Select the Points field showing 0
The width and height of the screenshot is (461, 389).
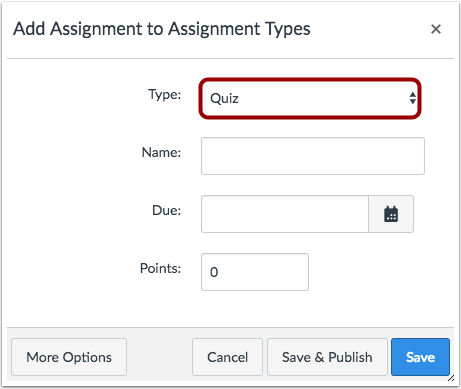point(255,272)
